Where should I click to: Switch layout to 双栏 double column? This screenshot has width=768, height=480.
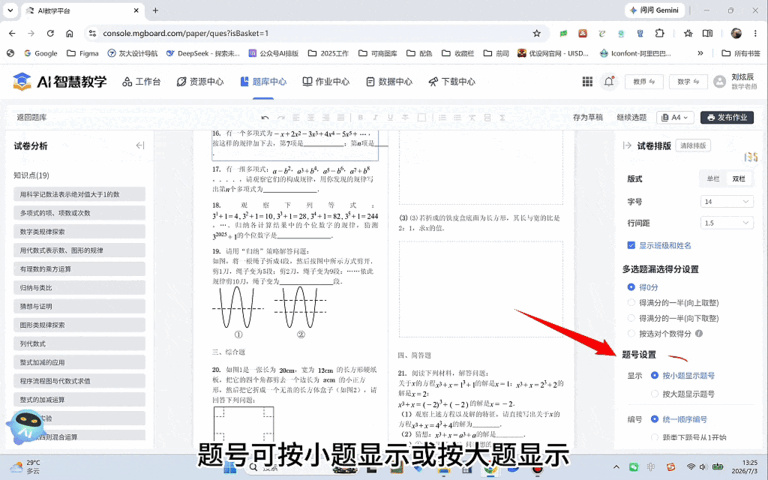click(x=739, y=179)
